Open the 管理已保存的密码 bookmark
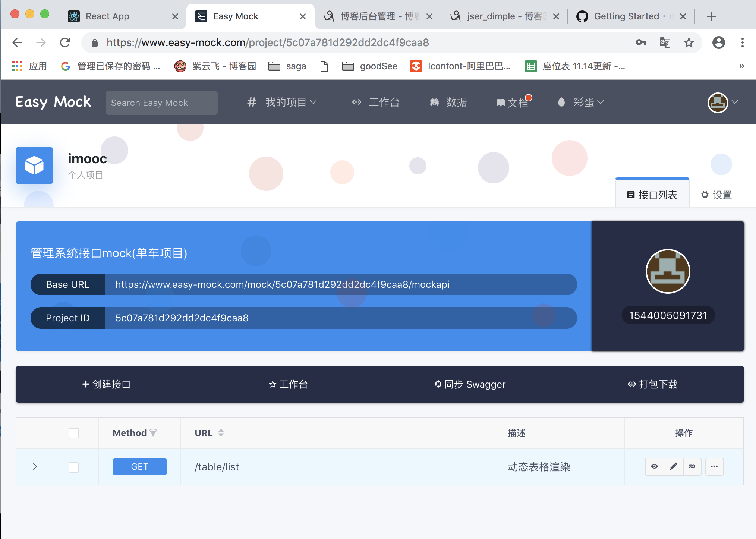Viewport: 756px width, 539px height. (111, 66)
